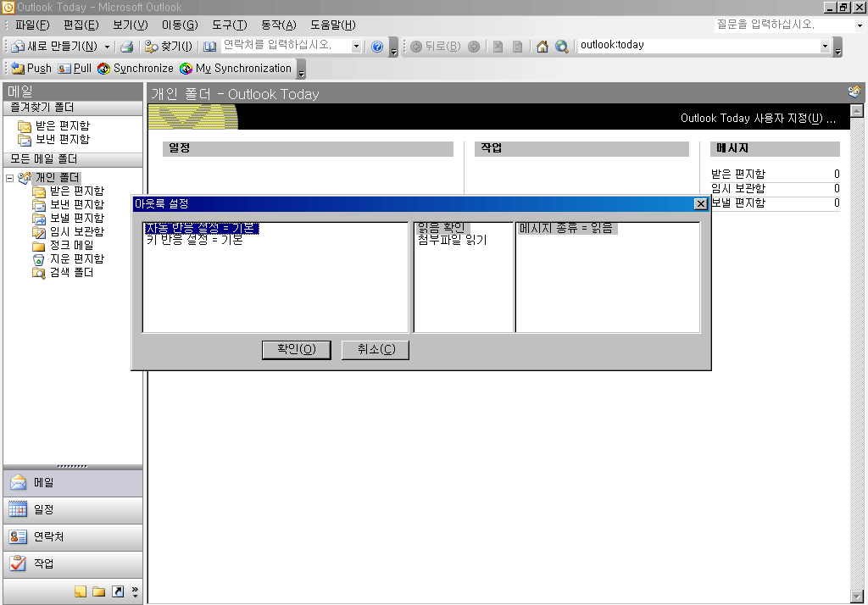
Task: Go back with the 뒤로(B) button
Action: (436, 47)
